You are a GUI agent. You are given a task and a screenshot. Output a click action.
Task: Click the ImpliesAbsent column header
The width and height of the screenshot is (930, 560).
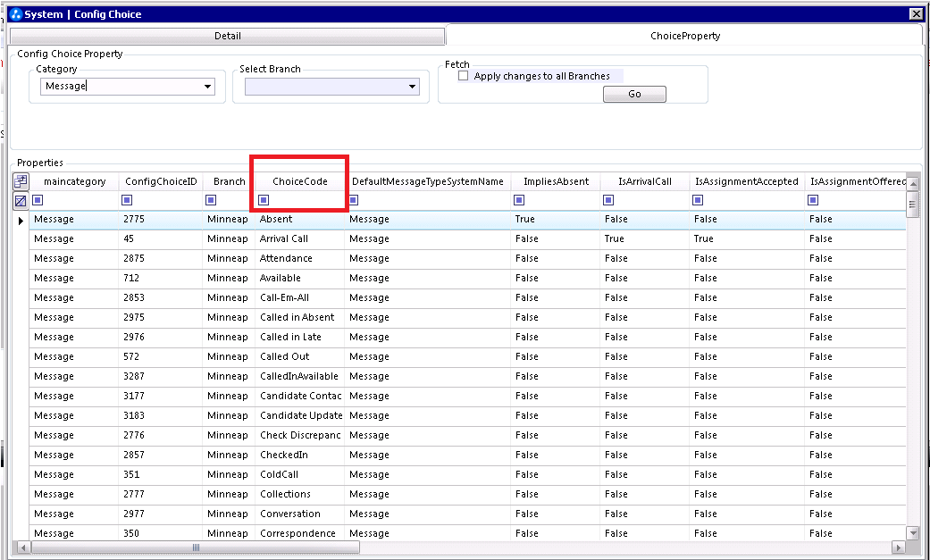coord(556,181)
